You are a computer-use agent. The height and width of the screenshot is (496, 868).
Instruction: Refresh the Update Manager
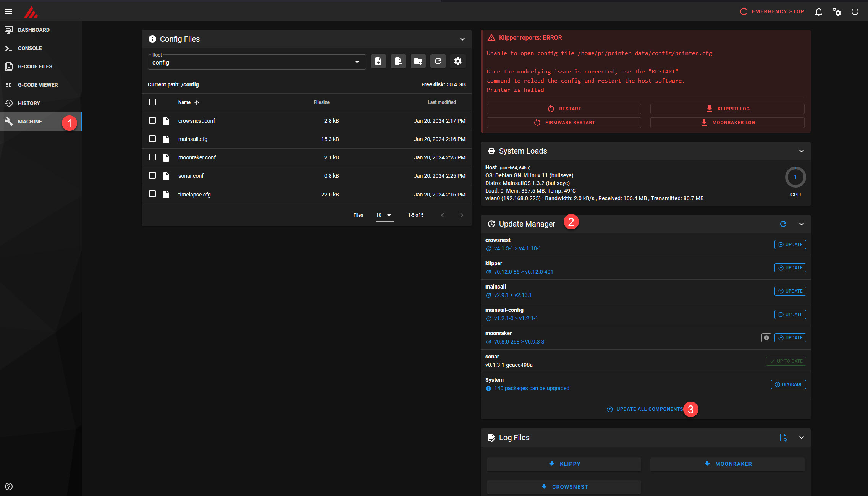tap(783, 224)
